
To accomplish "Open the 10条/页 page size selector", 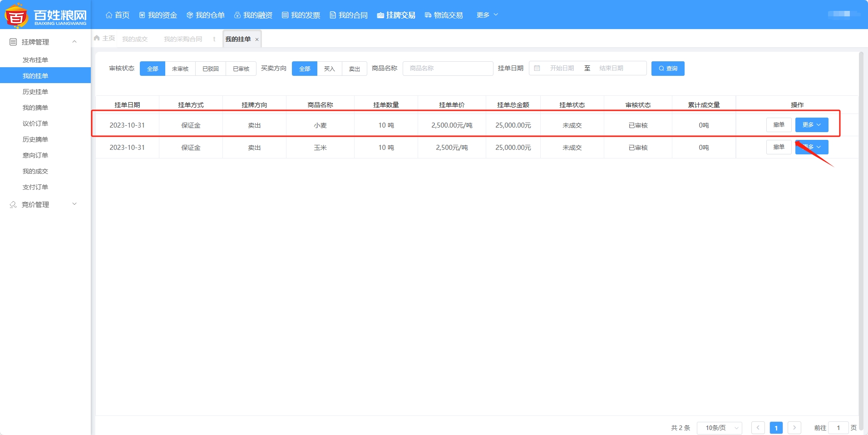I will tap(719, 428).
